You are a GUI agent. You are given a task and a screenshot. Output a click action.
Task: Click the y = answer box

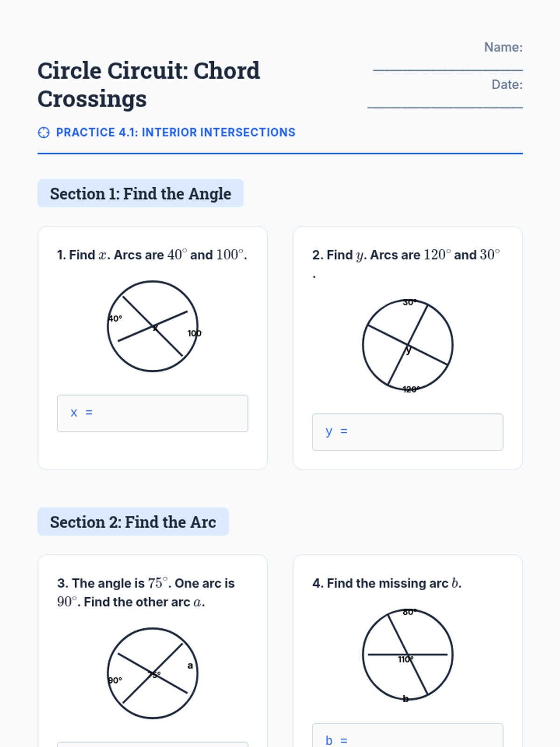(407, 432)
